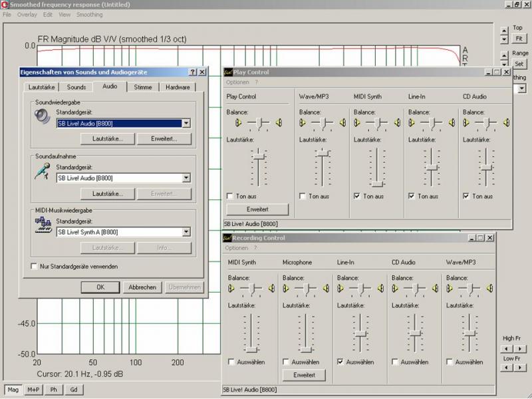
Task: Click the Play Control window title icon
Action: click(227, 72)
